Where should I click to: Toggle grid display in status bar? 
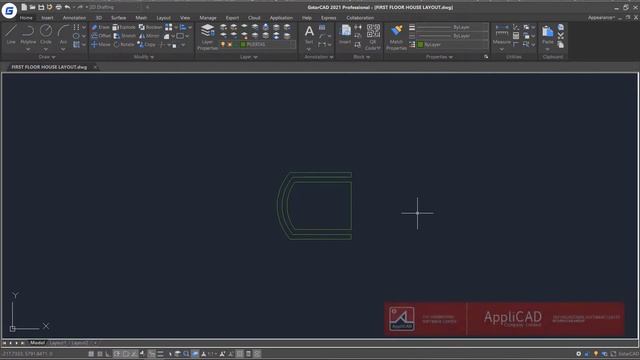click(100, 354)
